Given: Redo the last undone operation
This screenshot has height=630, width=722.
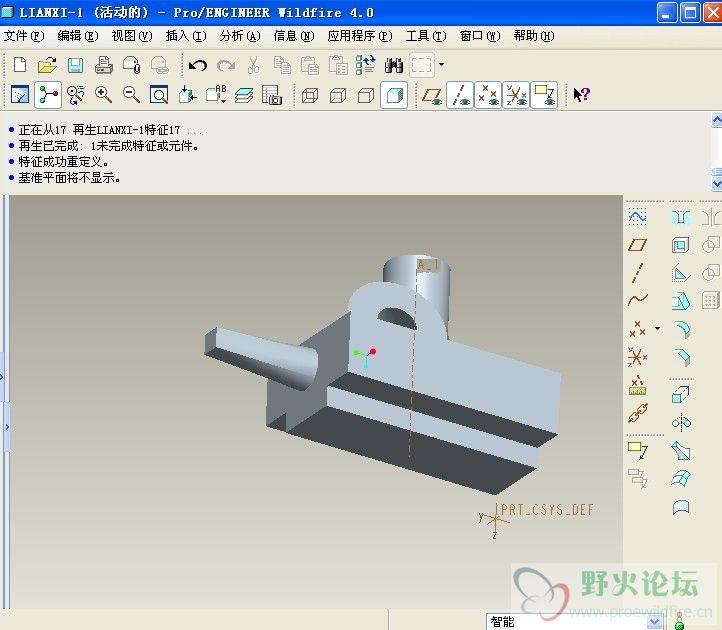Looking at the screenshot, I should [x=226, y=65].
